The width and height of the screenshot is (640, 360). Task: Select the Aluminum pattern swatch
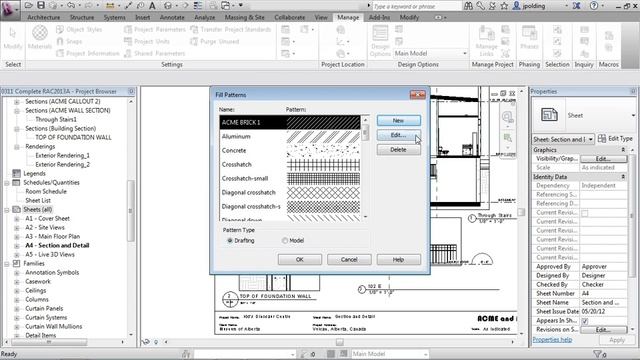(x=323, y=136)
